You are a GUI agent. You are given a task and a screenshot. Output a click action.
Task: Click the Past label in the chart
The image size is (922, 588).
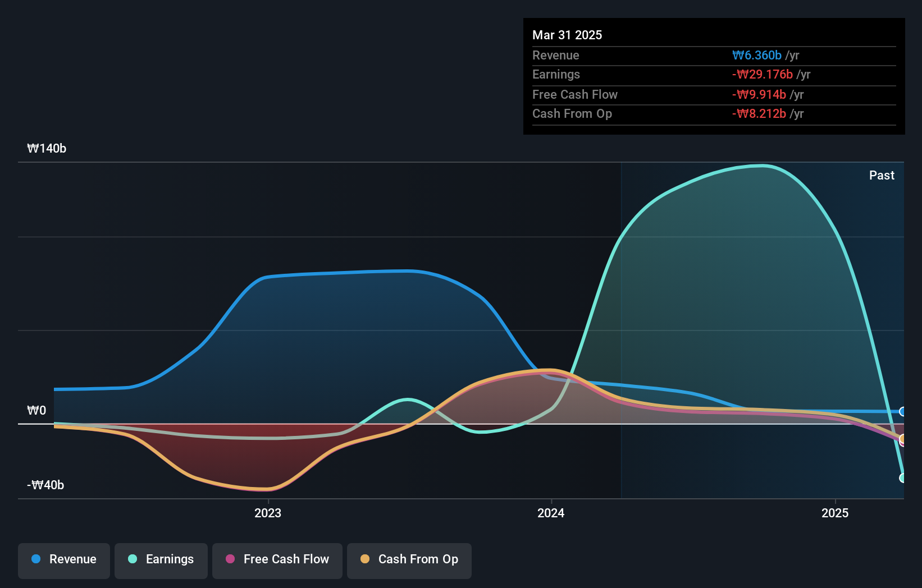point(882,175)
